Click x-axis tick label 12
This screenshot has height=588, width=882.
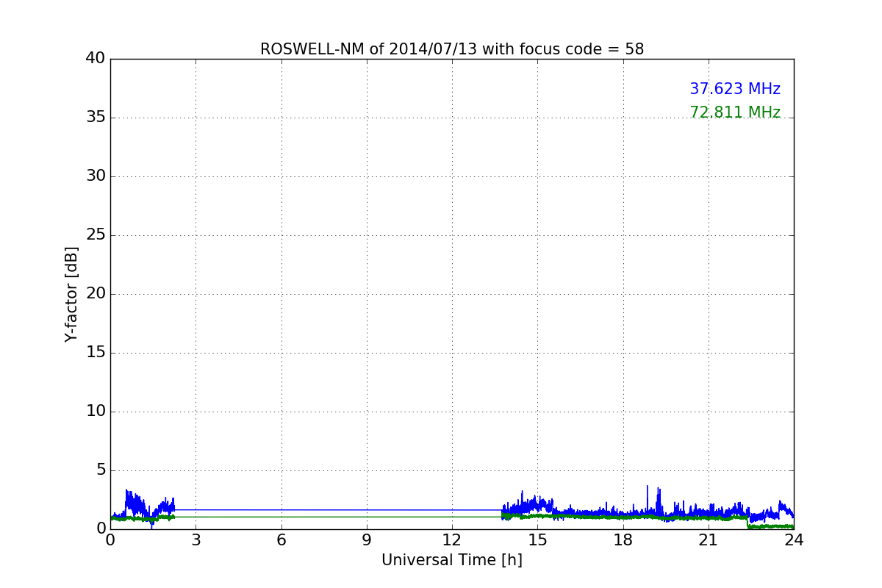(x=452, y=539)
